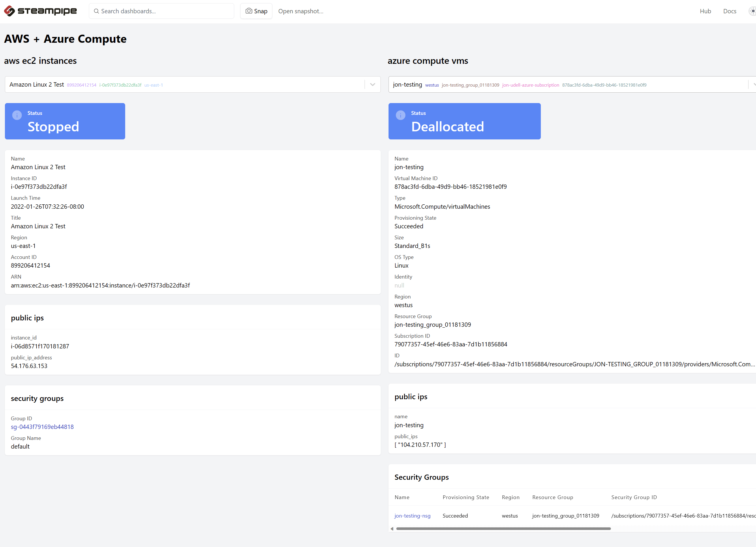Click Open snapshot
756x547 pixels.
(300, 11)
